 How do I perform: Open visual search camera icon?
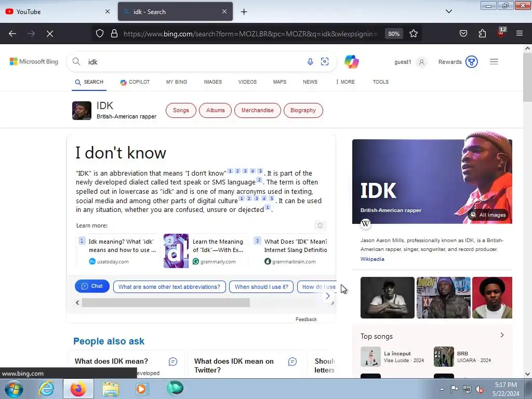tap(325, 61)
